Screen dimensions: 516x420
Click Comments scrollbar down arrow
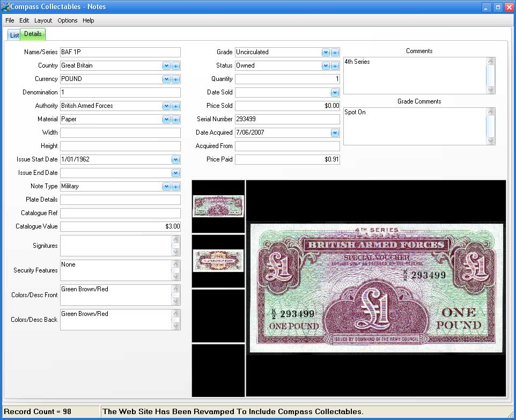pos(491,90)
